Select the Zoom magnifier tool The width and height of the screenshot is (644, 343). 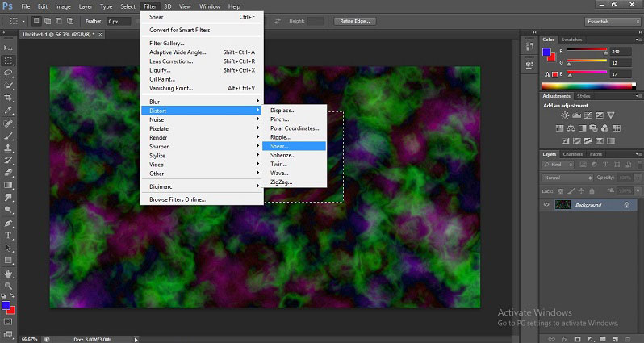coord(8,285)
